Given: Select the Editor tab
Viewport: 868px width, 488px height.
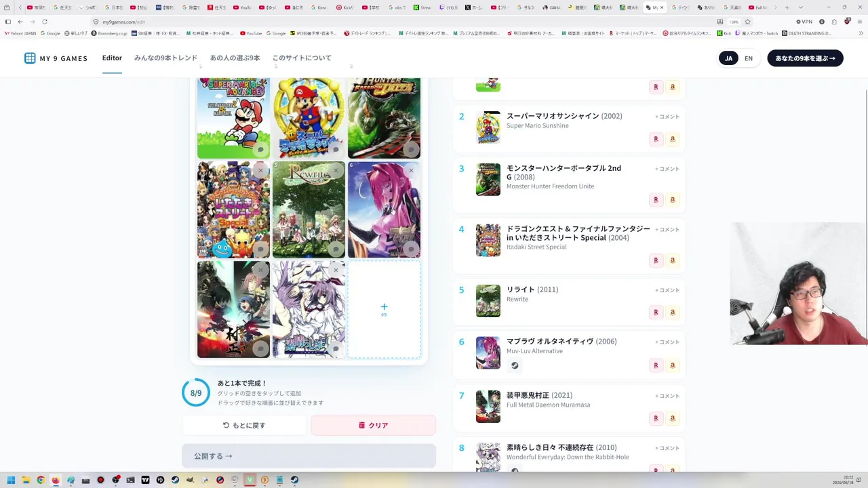Looking at the screenshot, I should click(x=112, y=58).
